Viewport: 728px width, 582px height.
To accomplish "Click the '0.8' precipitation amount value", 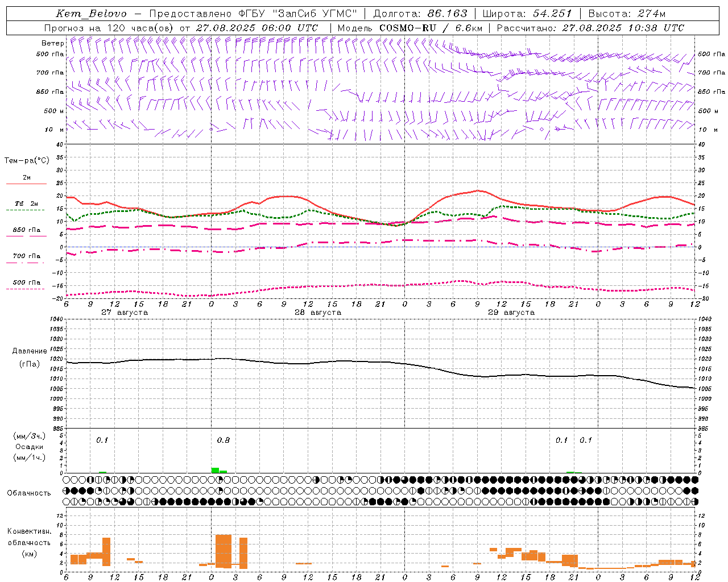I will (224, 440).
